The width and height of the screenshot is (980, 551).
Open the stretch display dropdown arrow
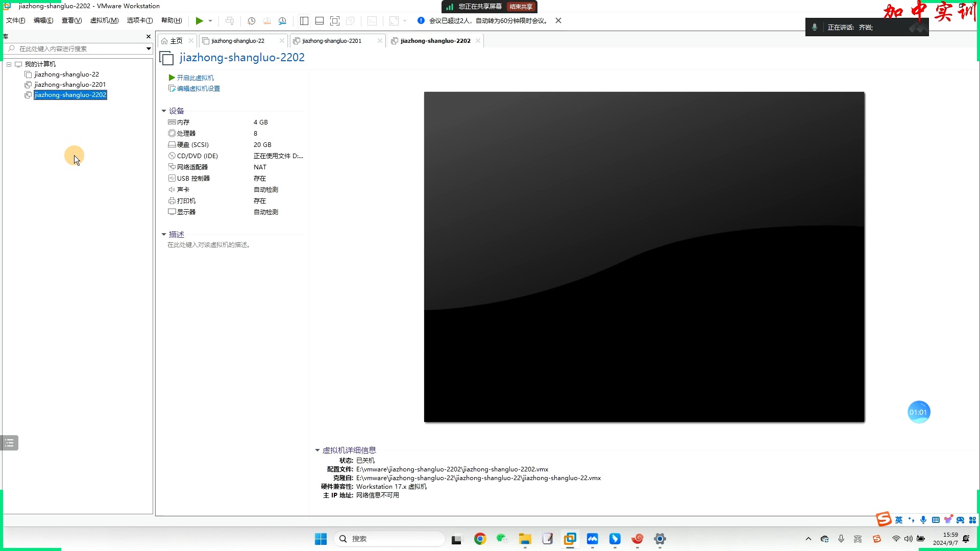point(405,21)
